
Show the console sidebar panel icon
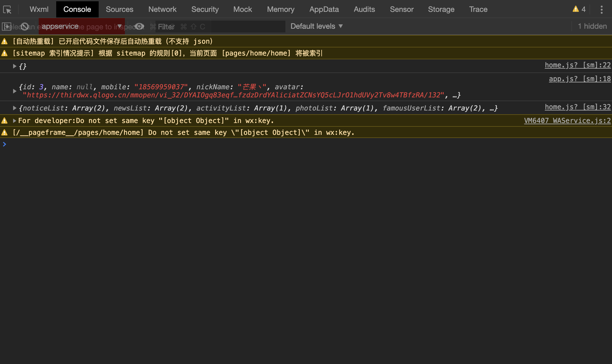click(x=7, y=27)
